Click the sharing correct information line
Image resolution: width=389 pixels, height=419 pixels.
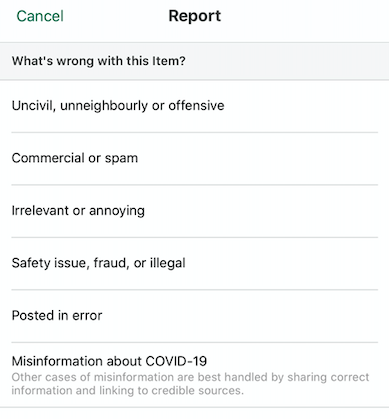190,377
